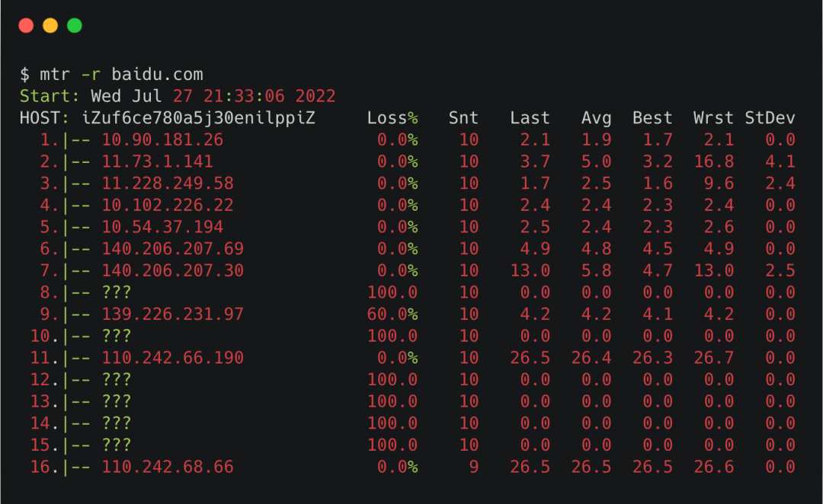The height and width of the screenshot is (504, 823).
Task: Click IP address 140.206.207.69 on hop 6
Action: 173,249
